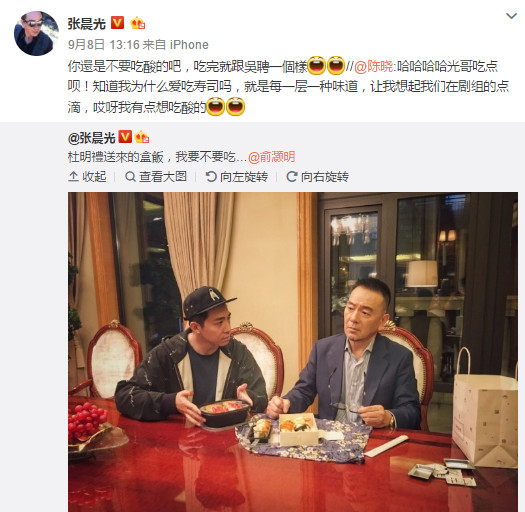Open the 9月8日 13:16 timestamp link
525x512 pixels.
tap(103, 45)
